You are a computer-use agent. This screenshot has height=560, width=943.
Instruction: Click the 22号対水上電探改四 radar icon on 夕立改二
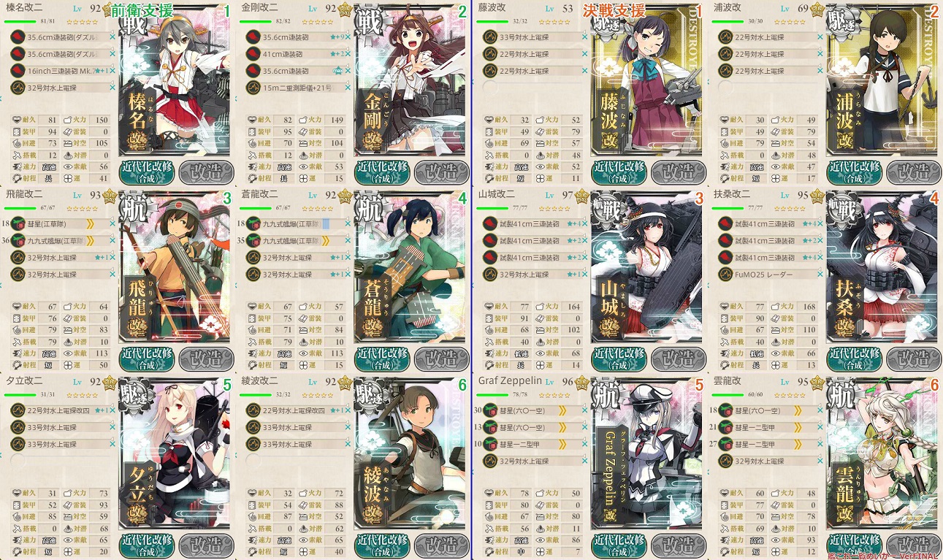point(18,410)
